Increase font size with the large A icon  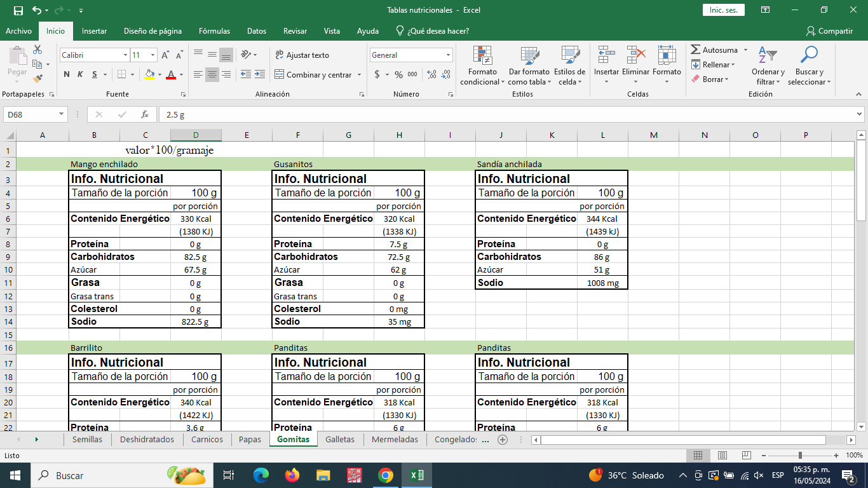165,55
